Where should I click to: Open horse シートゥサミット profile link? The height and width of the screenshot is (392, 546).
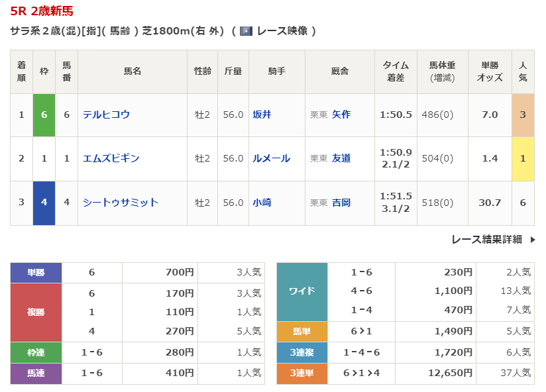[121, 203]
